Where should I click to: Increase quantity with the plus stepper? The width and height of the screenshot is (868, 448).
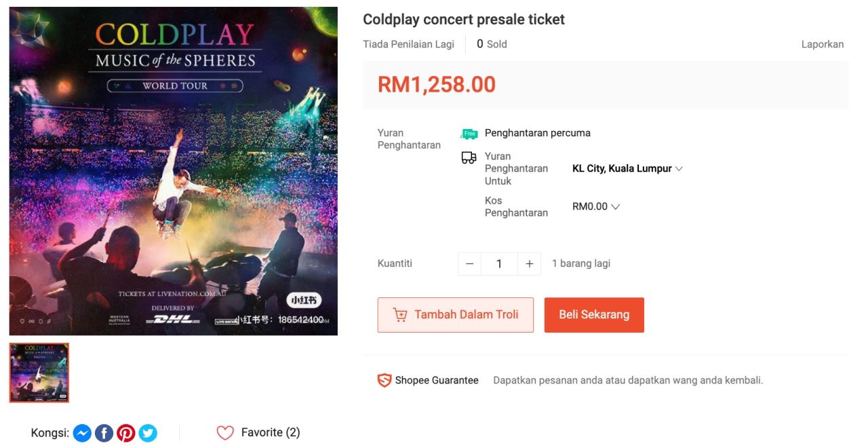(x=528, y=263)
